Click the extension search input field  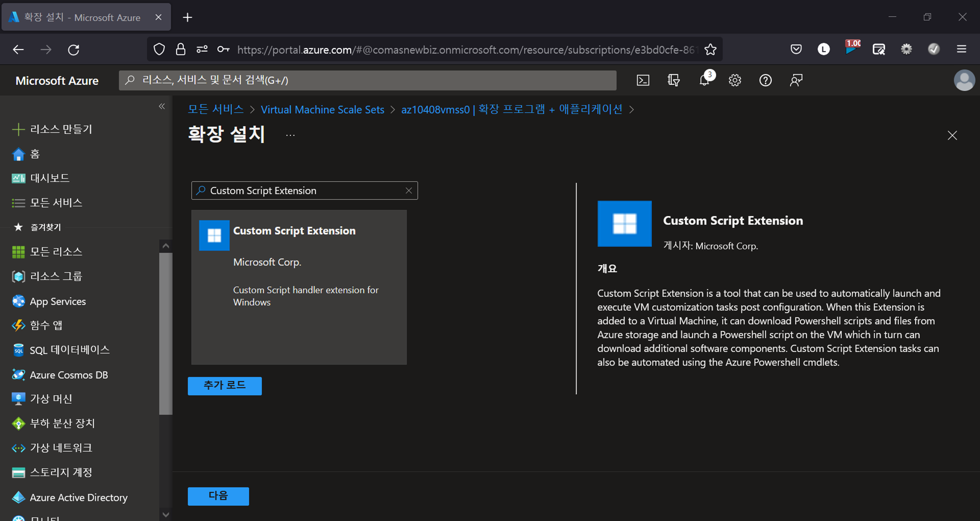coord(304,191)
